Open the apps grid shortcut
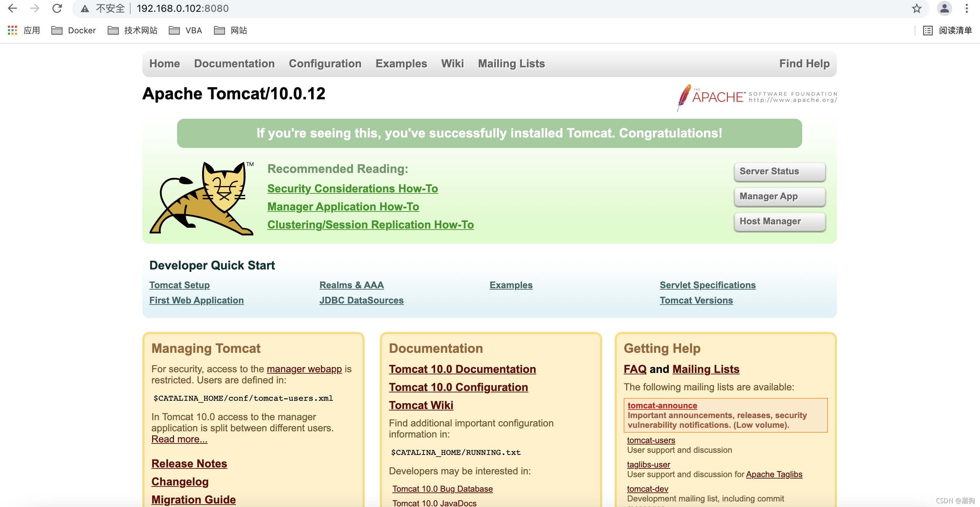 [13, 31]
